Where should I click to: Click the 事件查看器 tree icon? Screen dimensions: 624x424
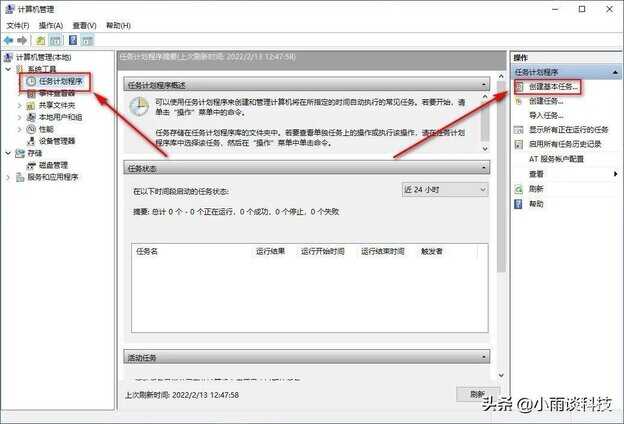tap(31, 94)
